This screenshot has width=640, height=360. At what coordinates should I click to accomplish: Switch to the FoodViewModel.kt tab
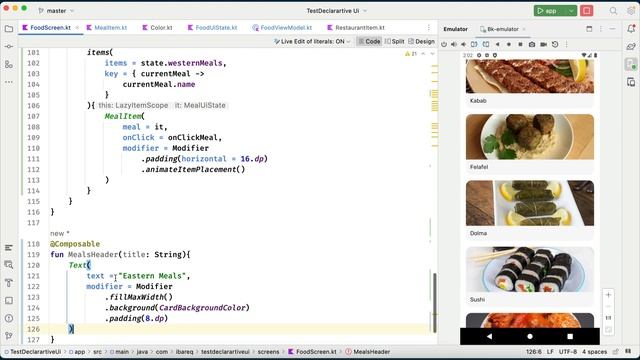click(x=282, y=28)
